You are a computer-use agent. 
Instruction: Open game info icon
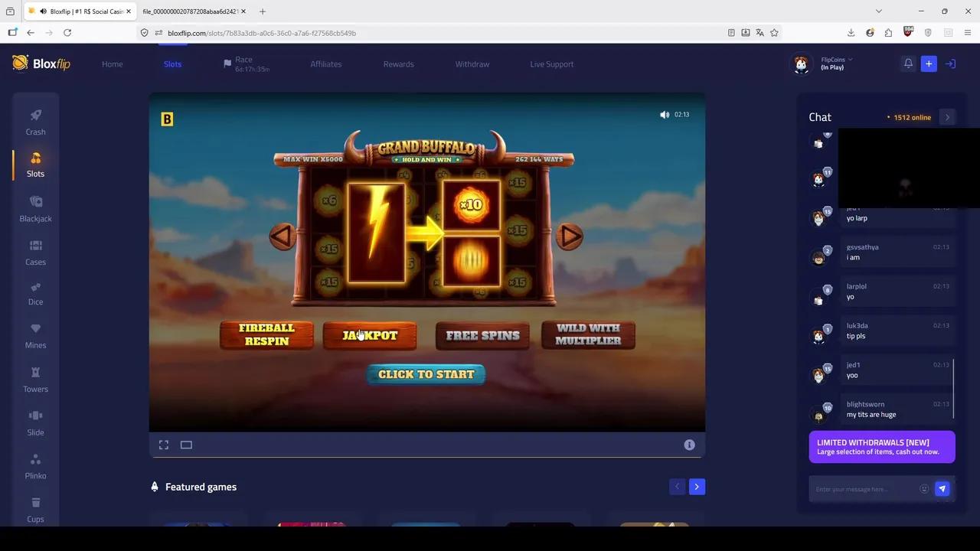coord(689,445)
